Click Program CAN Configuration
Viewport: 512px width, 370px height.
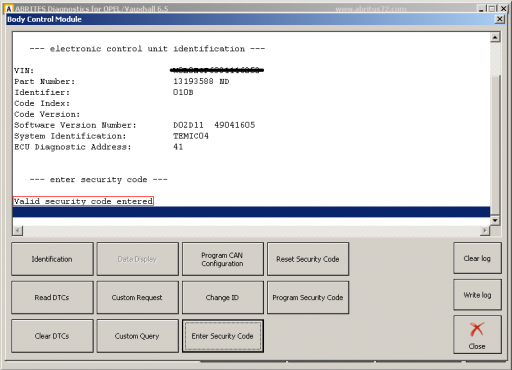(x=223, y=259)
